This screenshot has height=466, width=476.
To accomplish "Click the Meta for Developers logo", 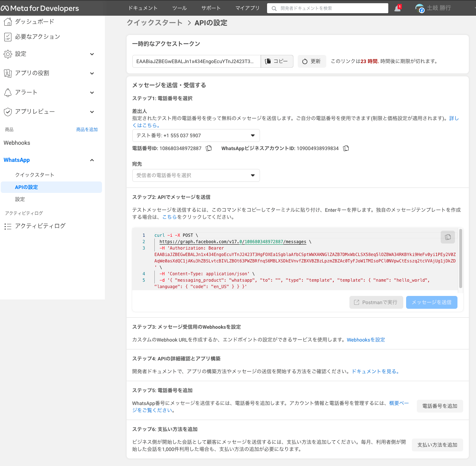I will click(40, 8).
